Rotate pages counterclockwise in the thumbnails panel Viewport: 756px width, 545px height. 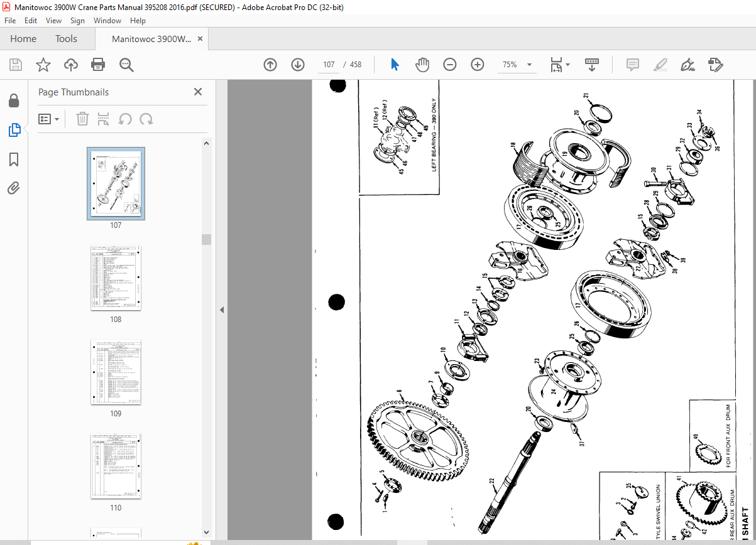(x=125, y=119)
